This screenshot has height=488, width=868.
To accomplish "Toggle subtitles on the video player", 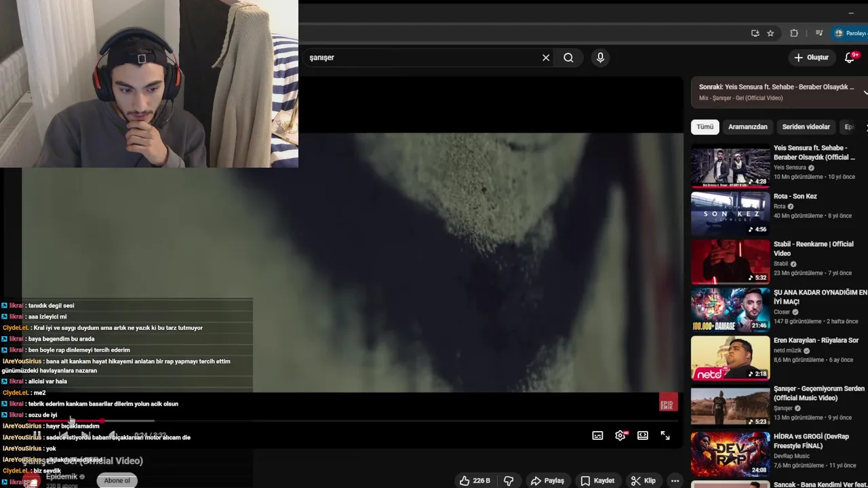I will click(x=597, y=436).
